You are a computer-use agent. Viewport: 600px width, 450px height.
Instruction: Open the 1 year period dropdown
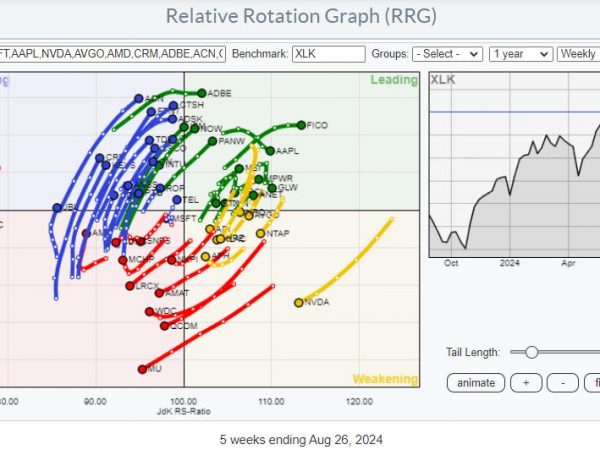pos(521,54)
